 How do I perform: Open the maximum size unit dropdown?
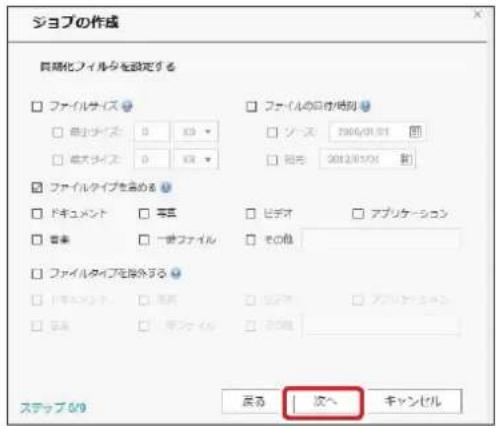point(196,160)
